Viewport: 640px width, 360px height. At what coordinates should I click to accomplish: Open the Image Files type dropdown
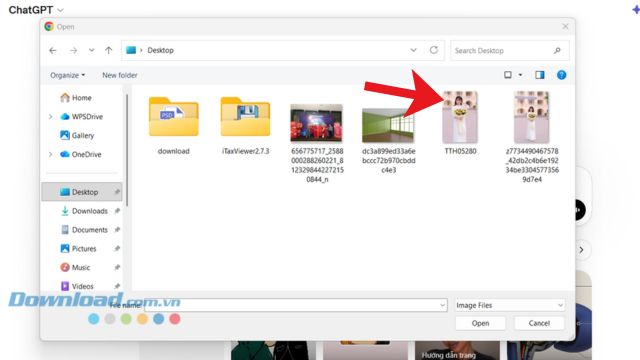pyautogui.click(x=510, y=305)
